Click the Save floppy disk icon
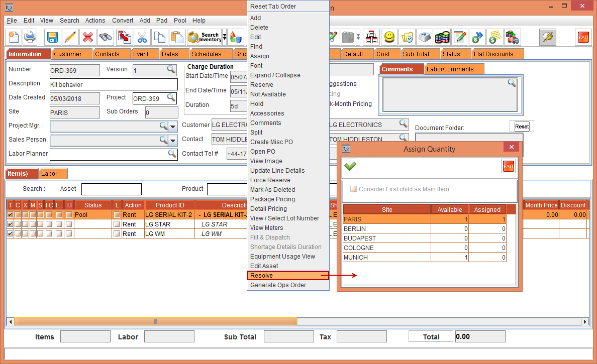The image size is (597, 364). tap(52, 37)
